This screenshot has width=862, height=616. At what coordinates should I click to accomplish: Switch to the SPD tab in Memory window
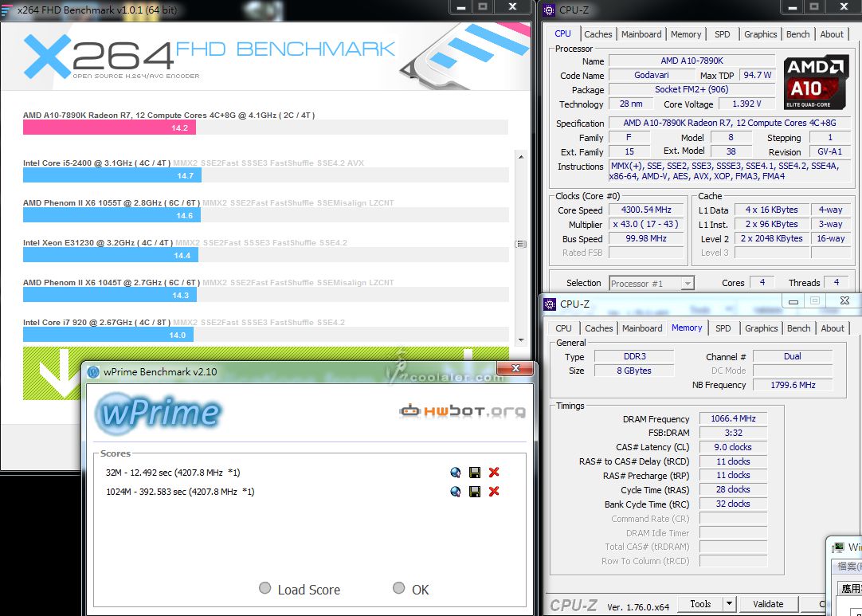click(723, 328)
